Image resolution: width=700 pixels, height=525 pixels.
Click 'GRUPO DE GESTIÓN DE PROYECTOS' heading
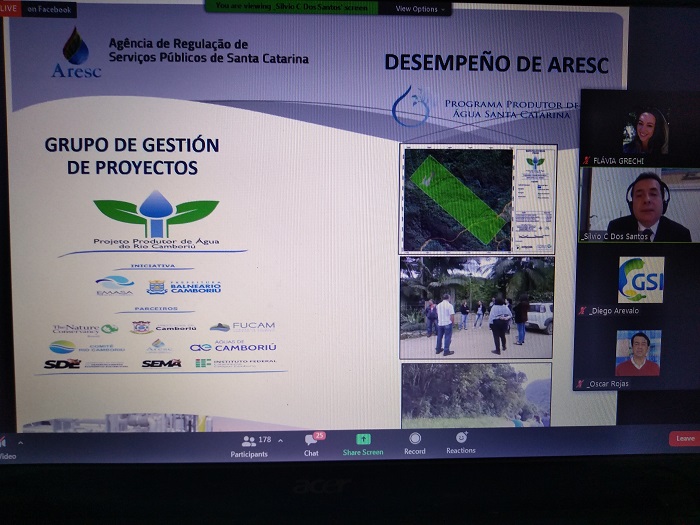(132, 156)
